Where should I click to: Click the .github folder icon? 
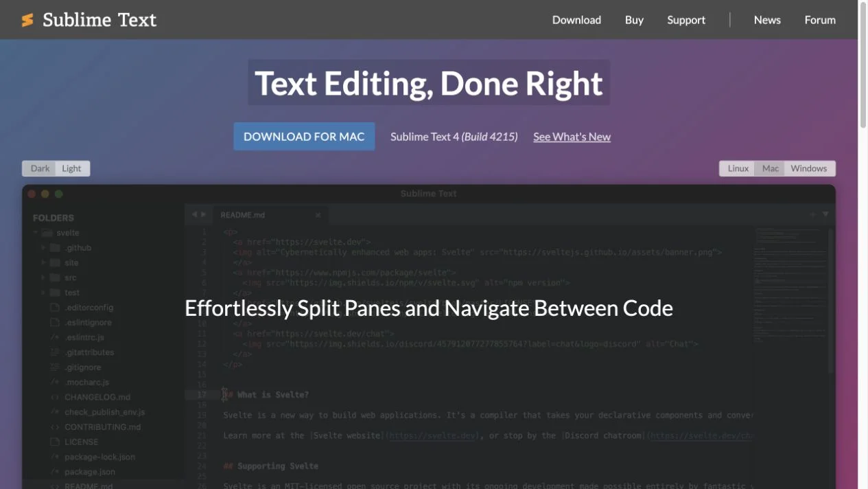coord(55,248)
